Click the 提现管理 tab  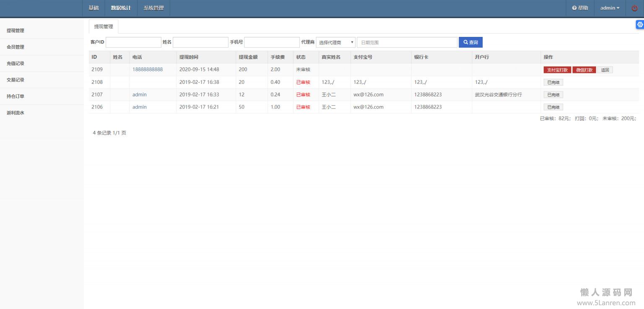[104, 26]
